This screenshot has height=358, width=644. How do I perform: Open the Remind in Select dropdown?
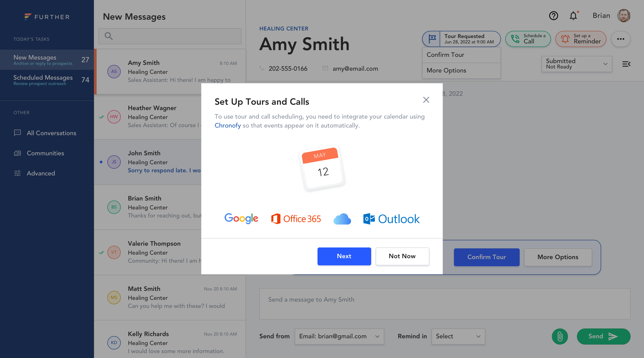[x=458, y=336]
